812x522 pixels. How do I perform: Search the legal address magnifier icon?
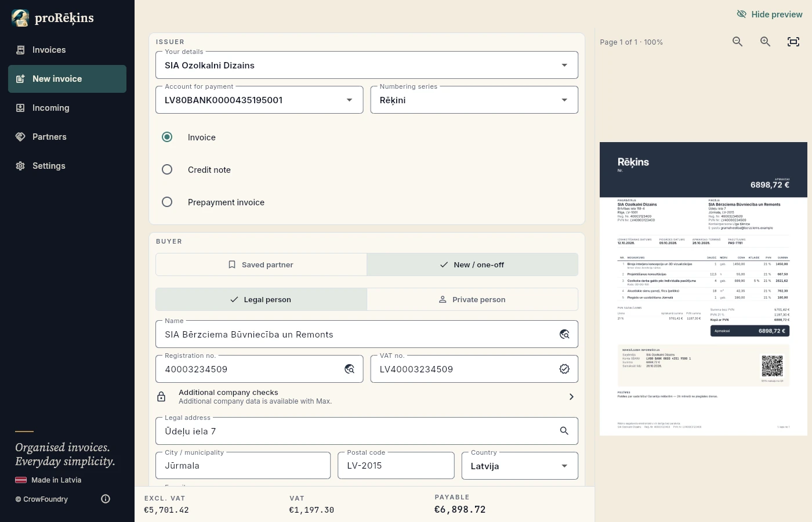(x=564, y=431)
